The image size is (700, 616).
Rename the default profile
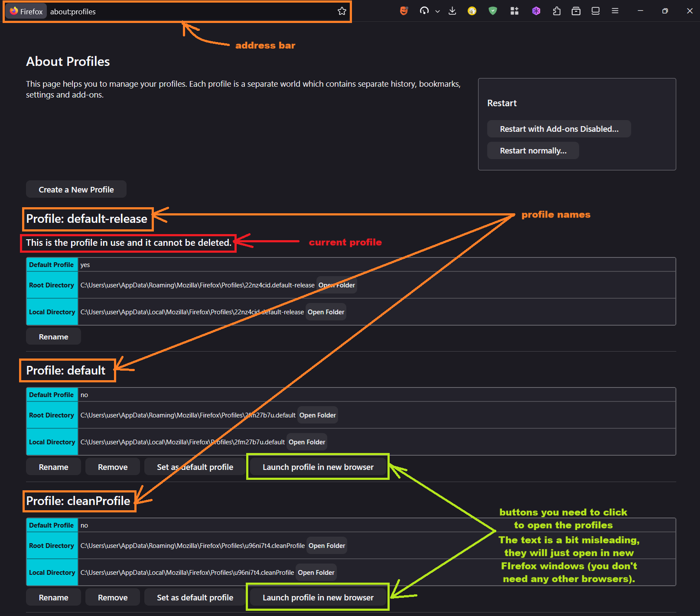(53, 467)
